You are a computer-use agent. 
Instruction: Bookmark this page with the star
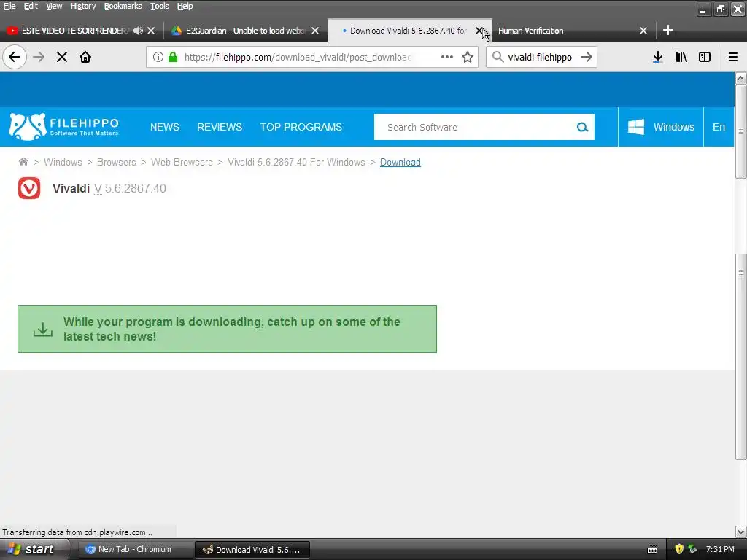click(468, 57)
